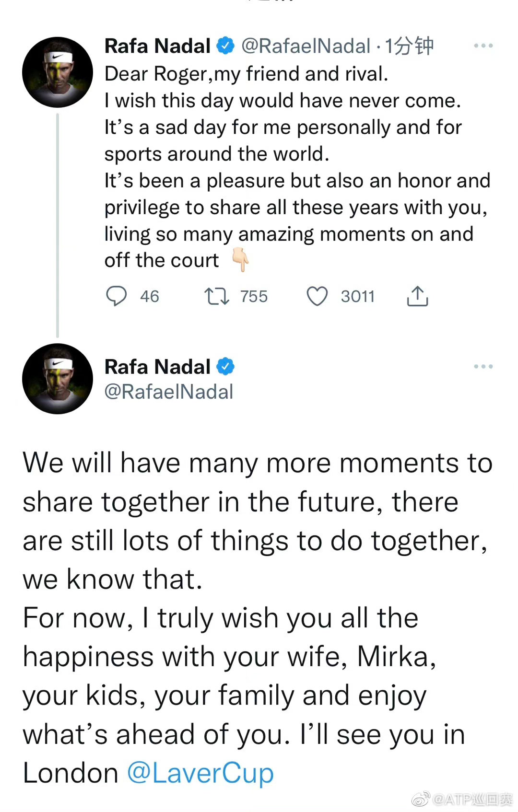Click the 3011 likes count
Image resolution: width=518 pixels, height=812 pixels.
tap(357, 296)
